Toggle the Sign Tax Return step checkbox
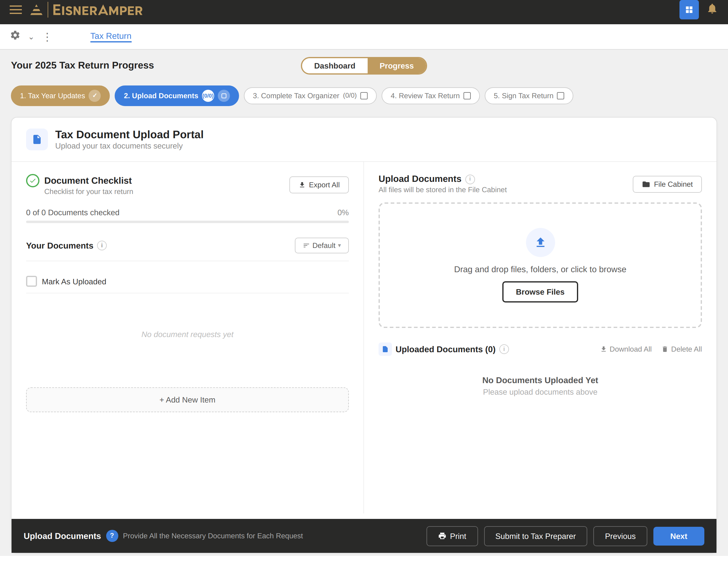This screenshot has height=568, width=728. coord(560,96)
